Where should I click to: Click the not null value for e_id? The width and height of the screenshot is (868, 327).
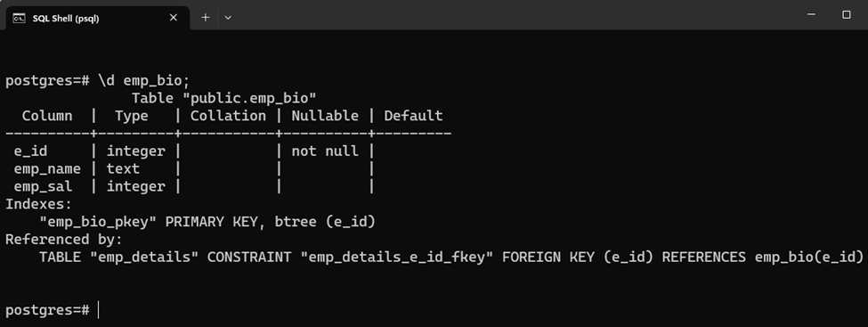coord(325,151)
